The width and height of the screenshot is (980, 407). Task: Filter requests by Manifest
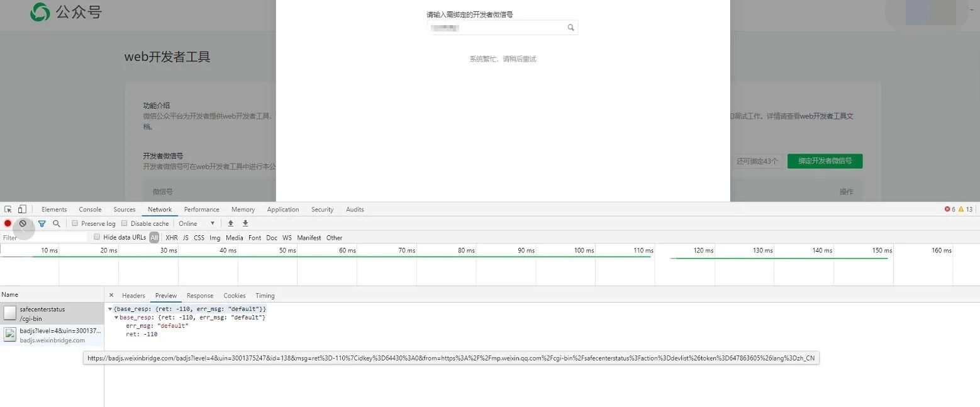(309, 238)
